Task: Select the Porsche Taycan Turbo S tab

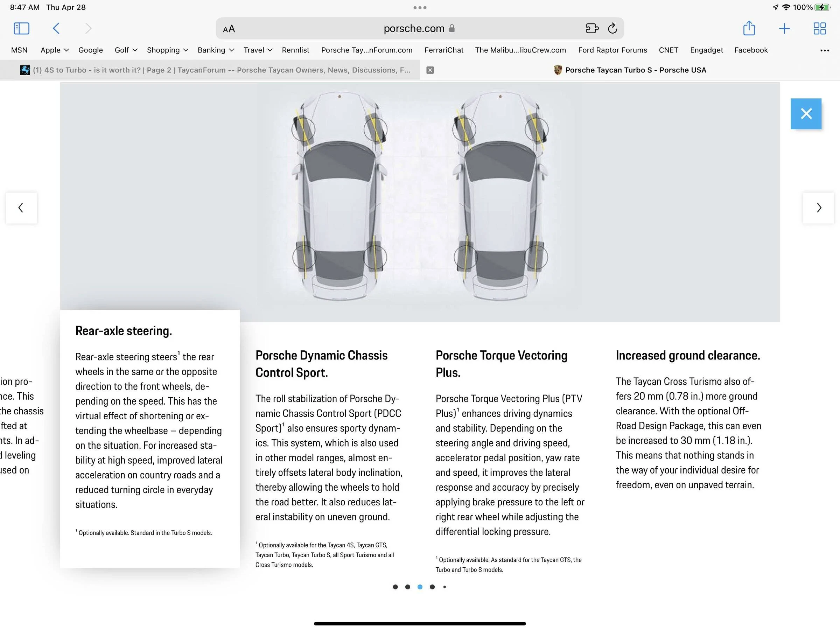Action: pos(630,70)
